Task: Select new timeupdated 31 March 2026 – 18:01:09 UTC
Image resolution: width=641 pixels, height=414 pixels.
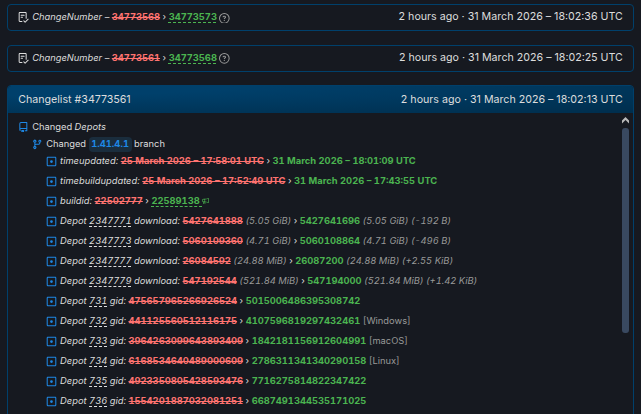Action: (x=344, y=161)
